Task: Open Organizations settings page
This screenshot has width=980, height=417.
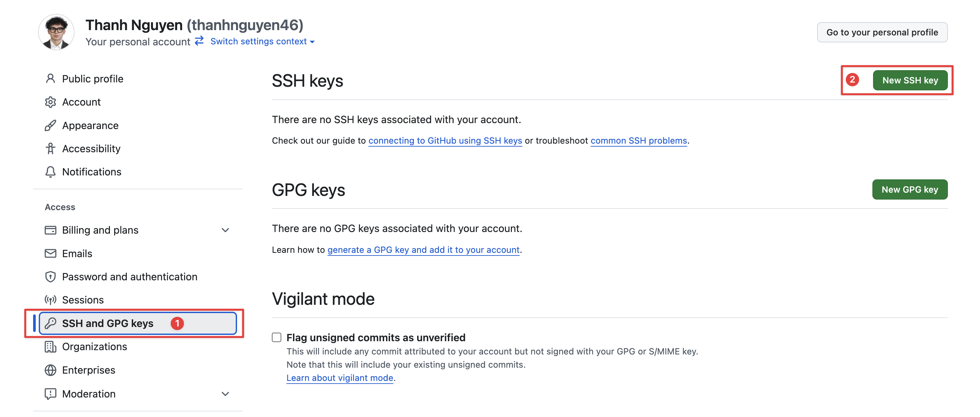Action: point(94,347)
